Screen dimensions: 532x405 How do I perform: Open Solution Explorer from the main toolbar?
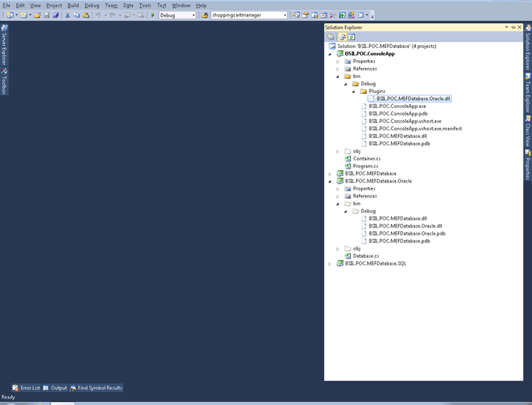(296, 15)
